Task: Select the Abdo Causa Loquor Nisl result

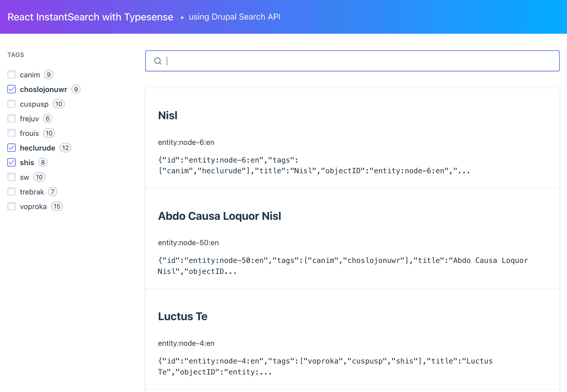Action: coord(219,216)
